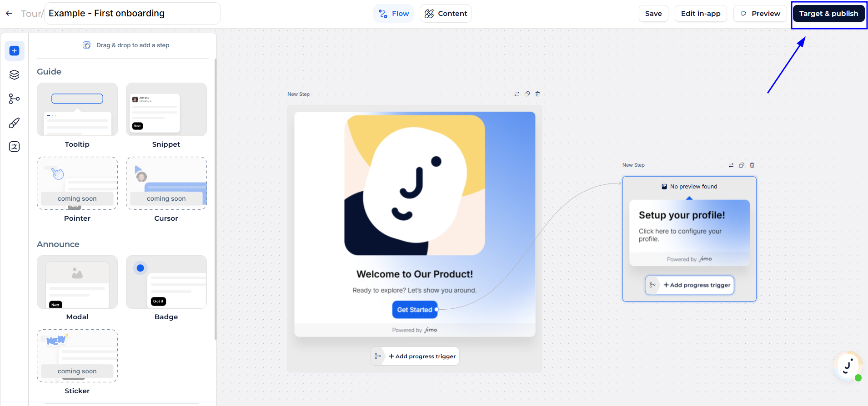Image resolution: width=868 pixels, height=406 pixels.
Task: Open the translation sidebar icon
Action: tap(15, 147)
